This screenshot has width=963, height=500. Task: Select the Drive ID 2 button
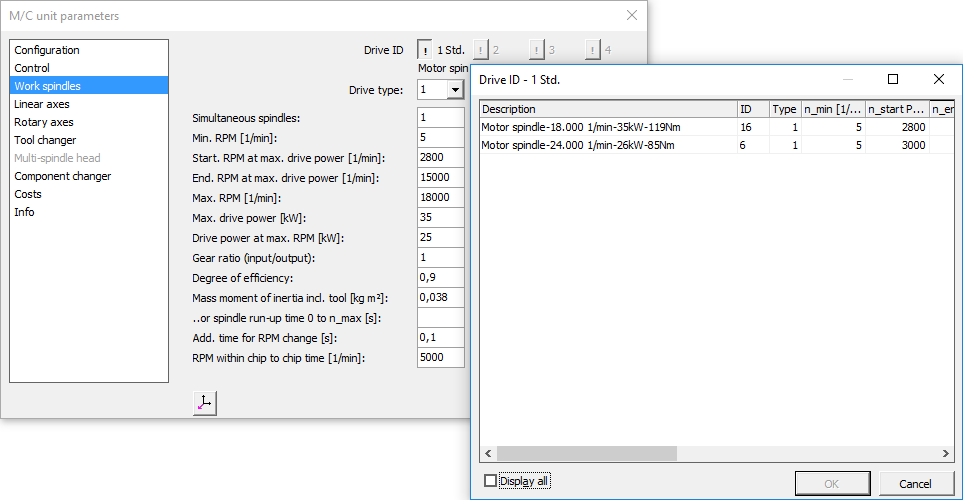481,50
